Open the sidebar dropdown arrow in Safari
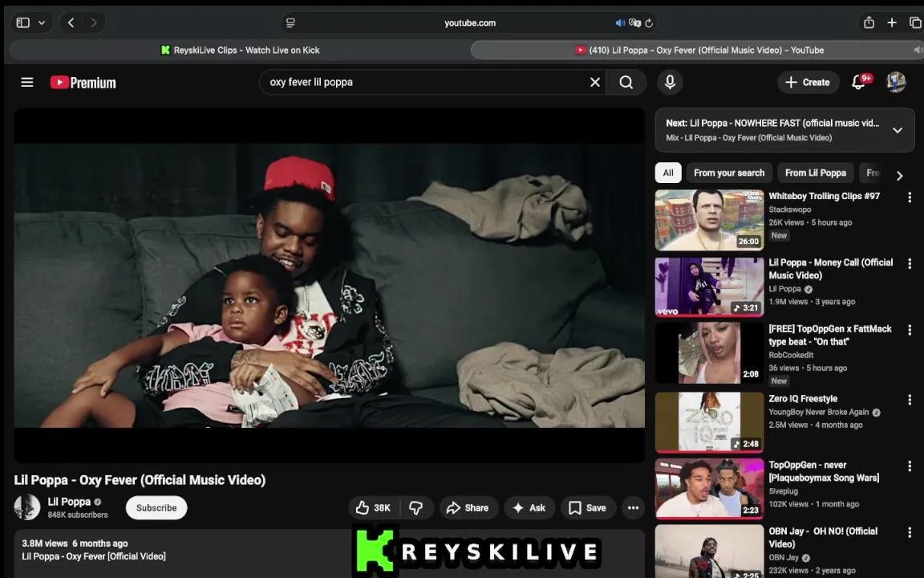Viewport: 924px width, 578px height. coord(42,22)
